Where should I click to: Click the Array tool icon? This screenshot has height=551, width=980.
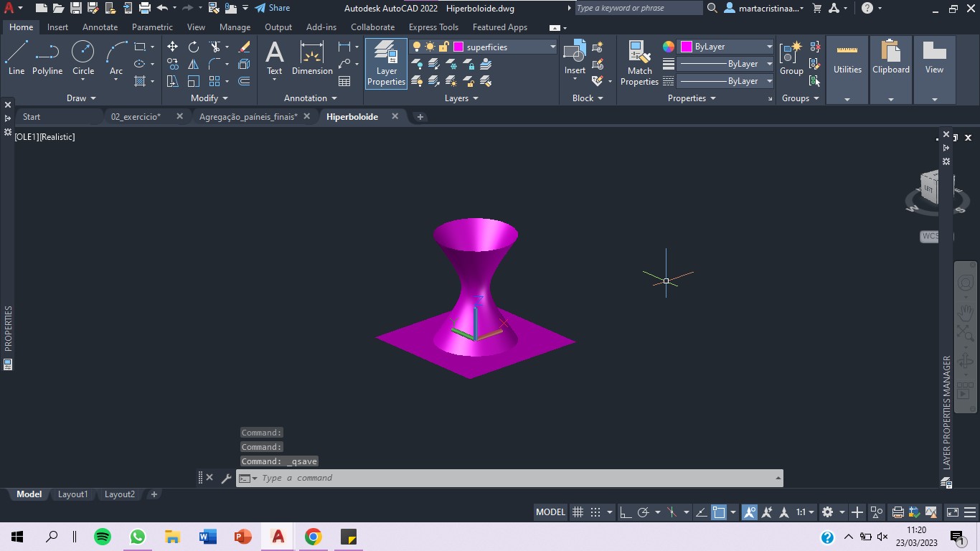[x=215, y=81]
